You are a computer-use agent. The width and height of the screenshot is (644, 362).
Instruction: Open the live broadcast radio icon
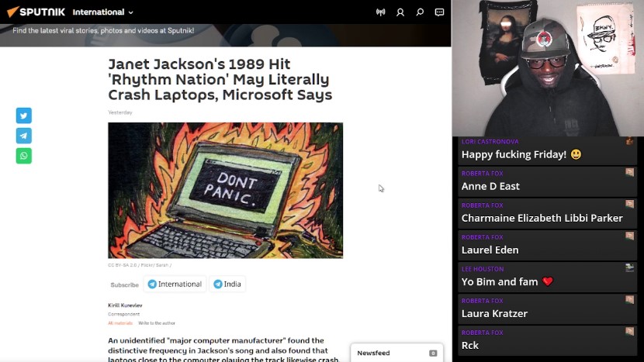pos(380,12)
